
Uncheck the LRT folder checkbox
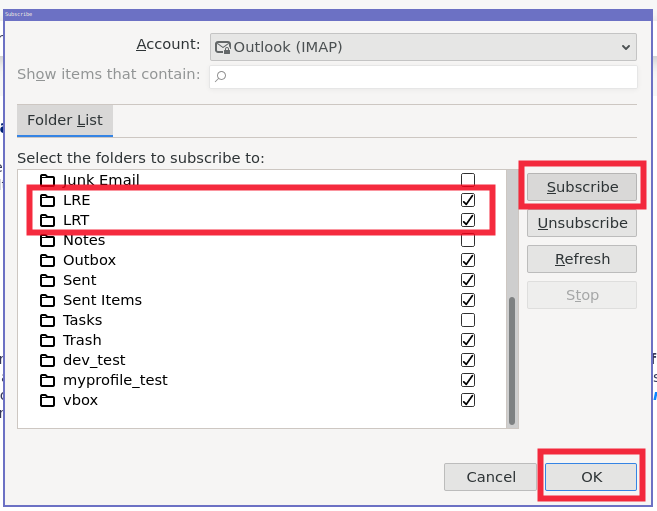pyautogui.click(x=467, y=220)
